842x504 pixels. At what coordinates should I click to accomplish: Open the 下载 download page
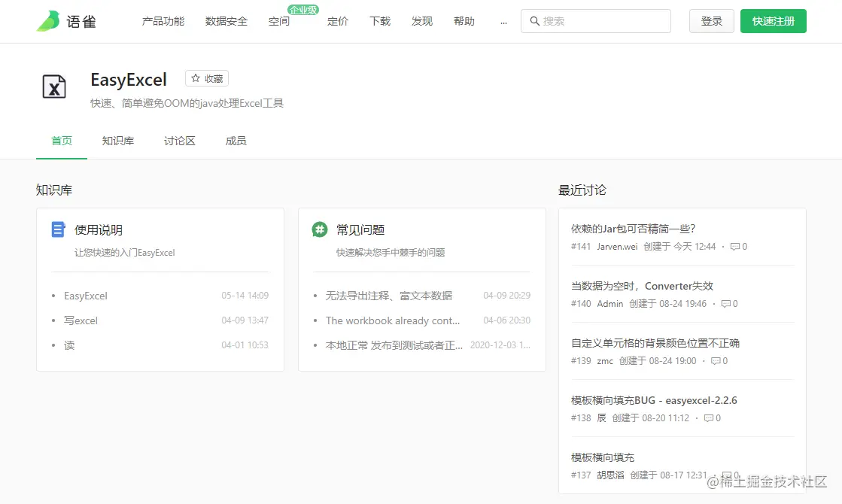[x=380, y=21]
